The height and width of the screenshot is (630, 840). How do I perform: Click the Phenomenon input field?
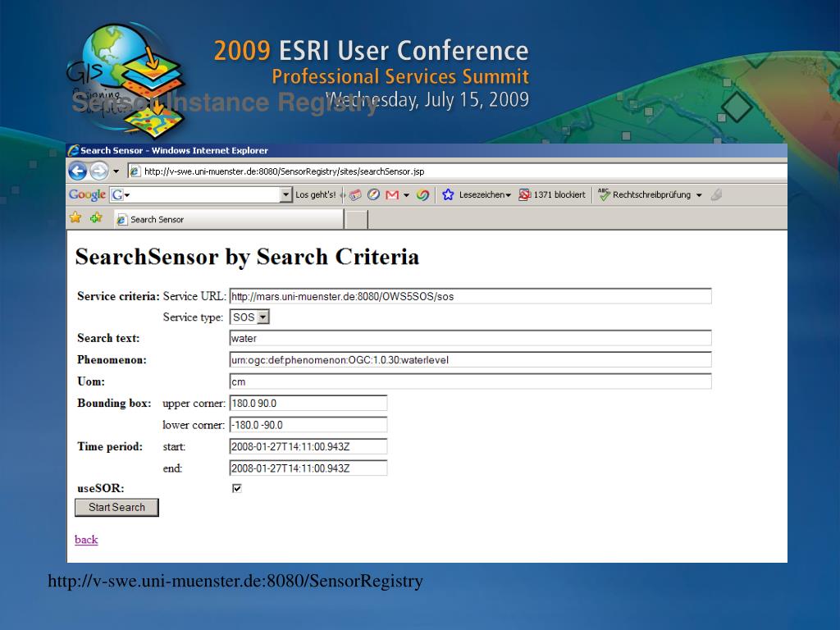[470, 359]
